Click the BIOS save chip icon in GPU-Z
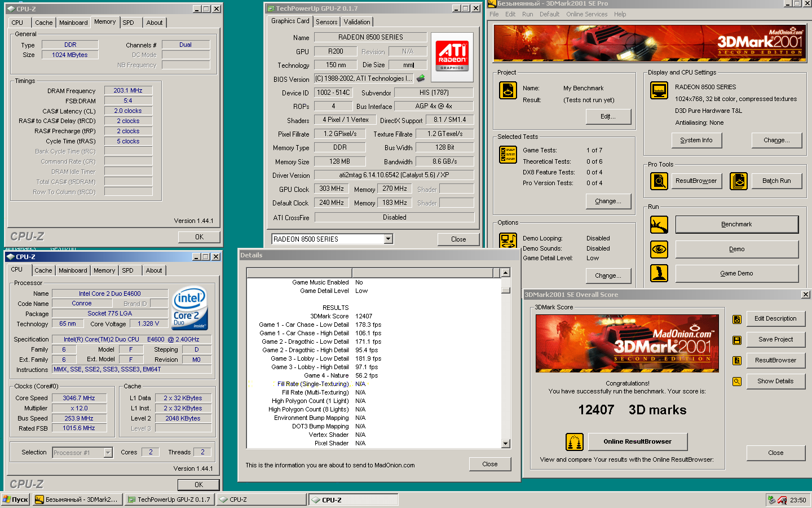Viewport: 812px width, 508px height. (421, 78)
